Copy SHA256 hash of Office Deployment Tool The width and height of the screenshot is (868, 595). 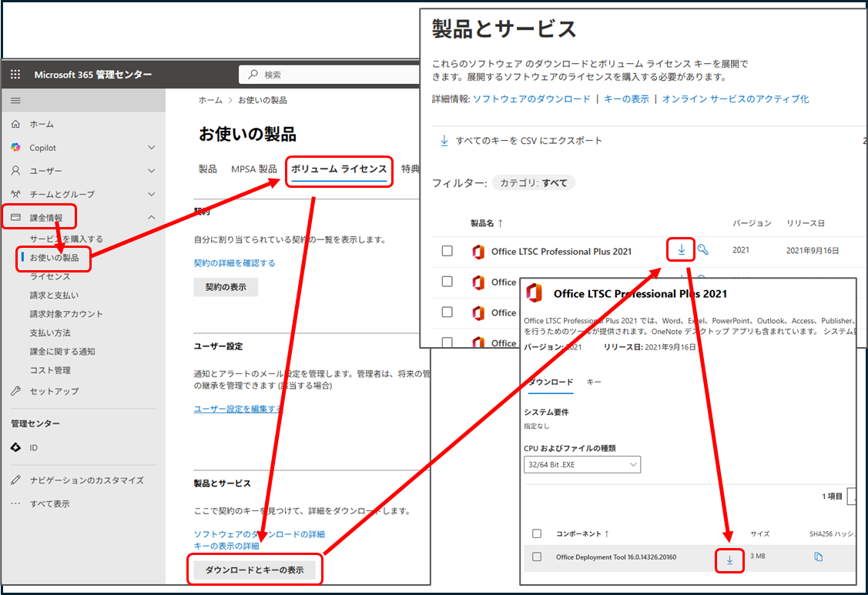[x=818, y=557]
